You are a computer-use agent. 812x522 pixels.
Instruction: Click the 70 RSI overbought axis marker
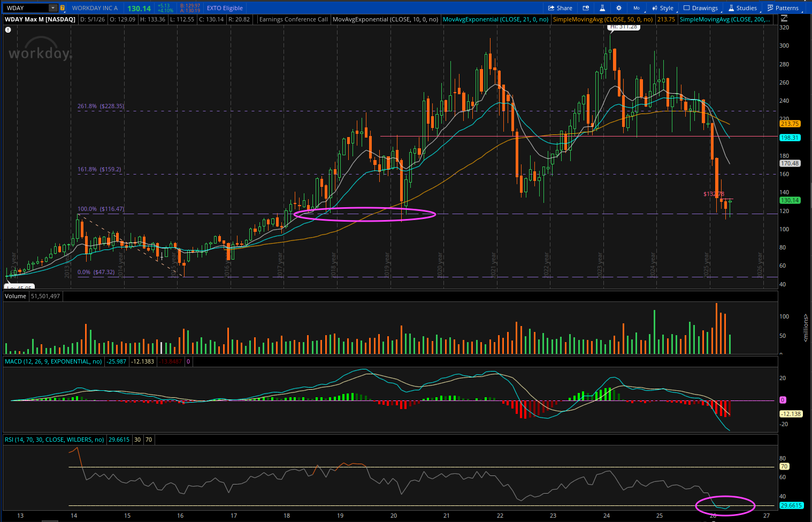(784, 466)
